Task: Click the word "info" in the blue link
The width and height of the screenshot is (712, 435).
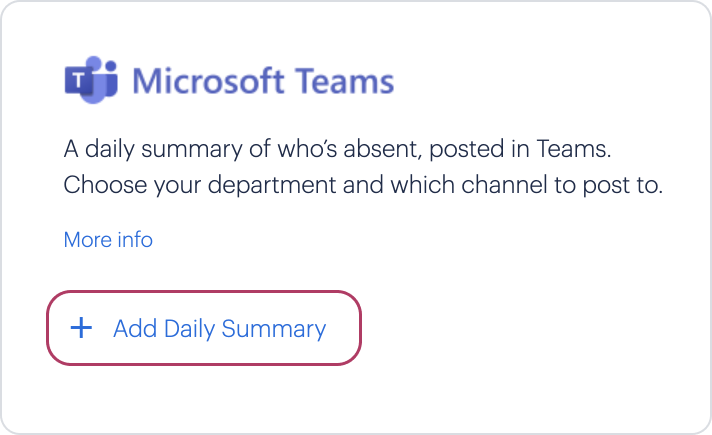Action: (135, 240)
